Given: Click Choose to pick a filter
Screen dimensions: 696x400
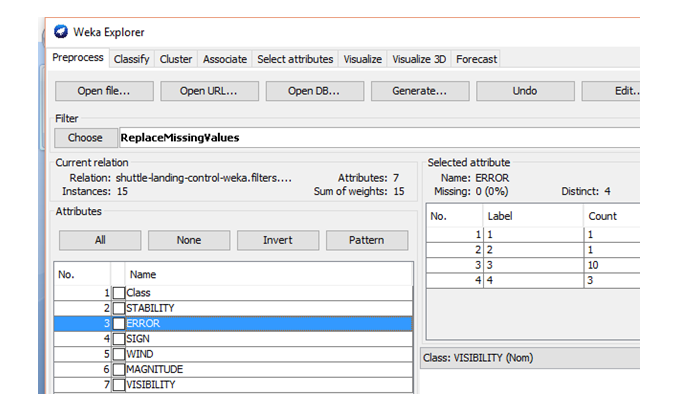Looking at the screenshot, I should pos(86,138).
